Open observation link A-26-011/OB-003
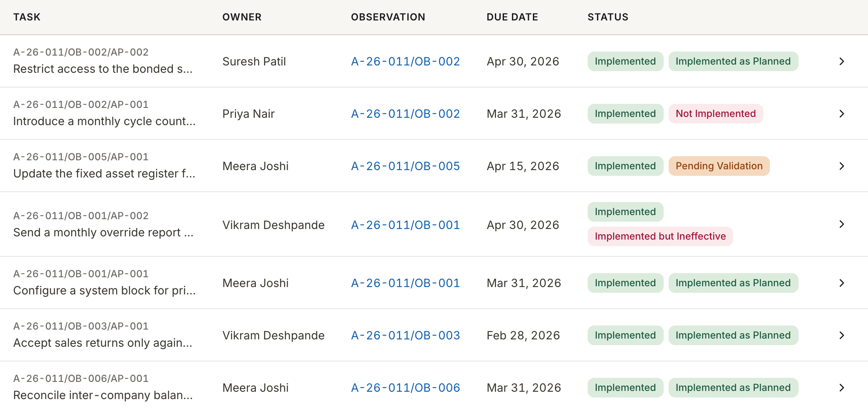This screenshot has height=413, width=868. pyautogui.click(x=405, y=335)
